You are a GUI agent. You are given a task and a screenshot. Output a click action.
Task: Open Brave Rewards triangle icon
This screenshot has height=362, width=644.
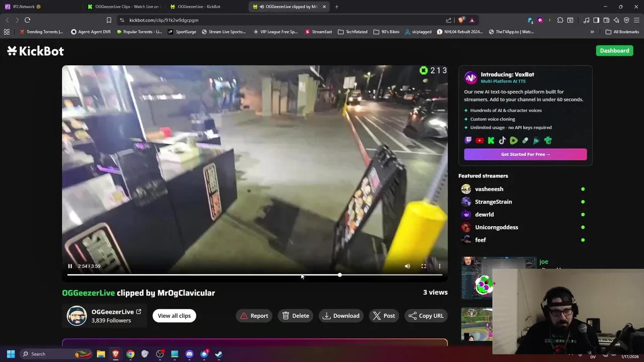pyautogui.click(x=472, y=20)
